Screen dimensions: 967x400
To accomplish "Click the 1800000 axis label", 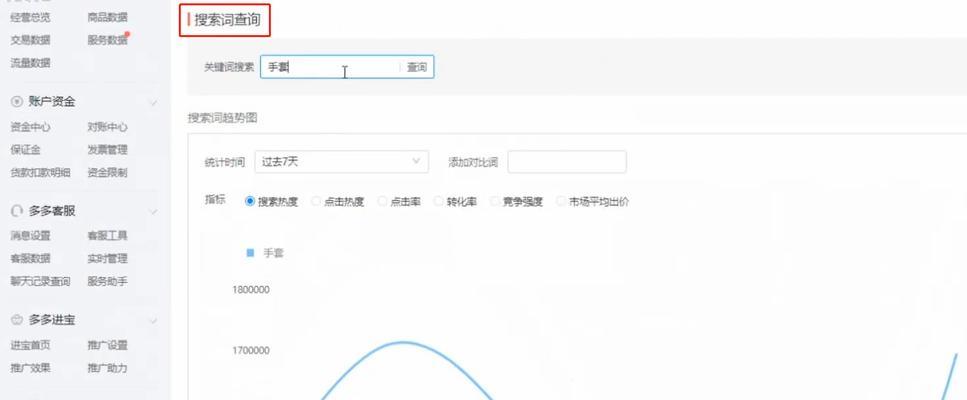I will pos(250,290).
